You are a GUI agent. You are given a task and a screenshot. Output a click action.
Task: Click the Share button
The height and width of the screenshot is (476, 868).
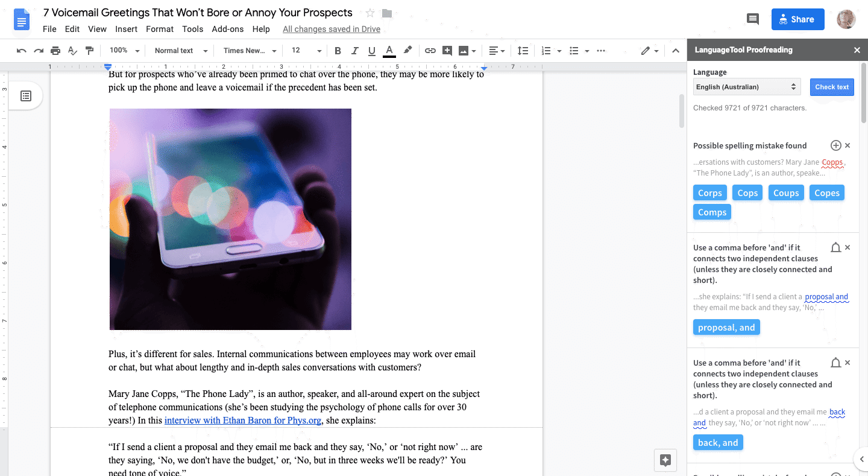point(797,19)
